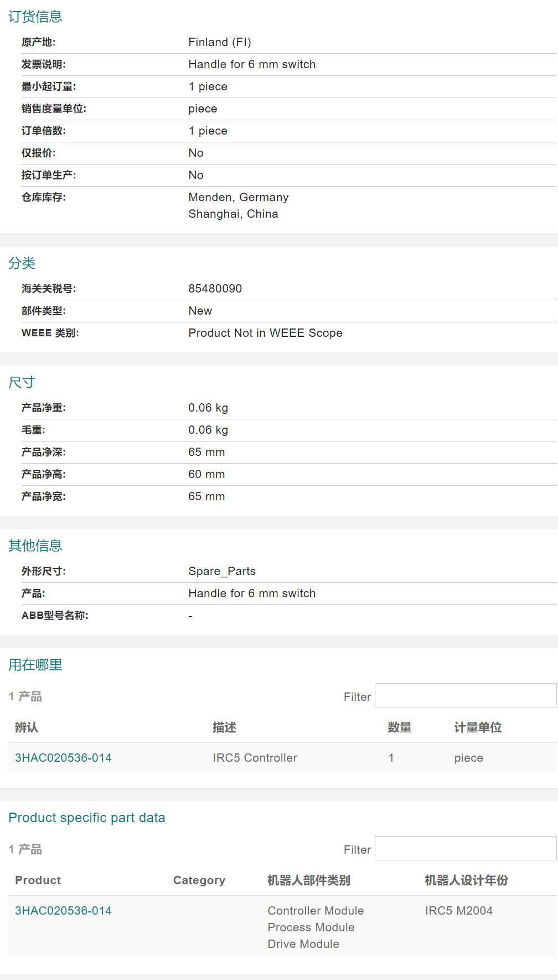
Task: Open 3HAC020536-014 link in the 用在哪里 table
Action: tap(63, 758)
